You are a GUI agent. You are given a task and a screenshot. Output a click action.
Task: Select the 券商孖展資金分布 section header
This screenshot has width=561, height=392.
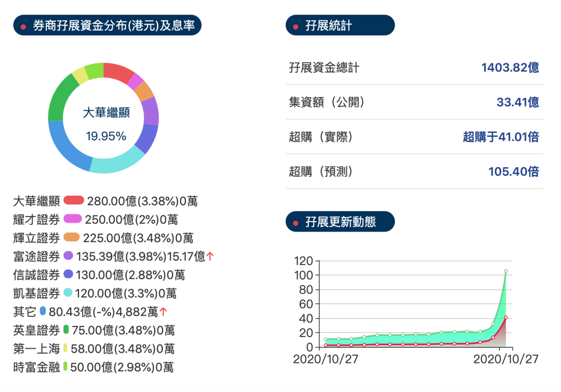point(107,25)
